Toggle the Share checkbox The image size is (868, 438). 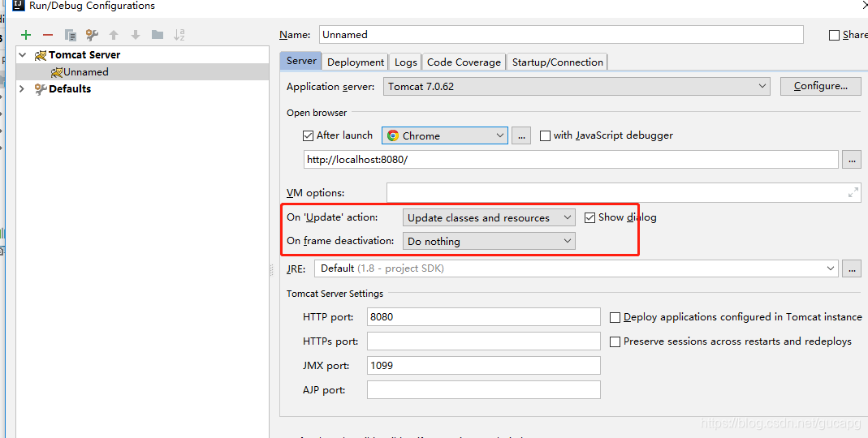(x=834, y=36)
